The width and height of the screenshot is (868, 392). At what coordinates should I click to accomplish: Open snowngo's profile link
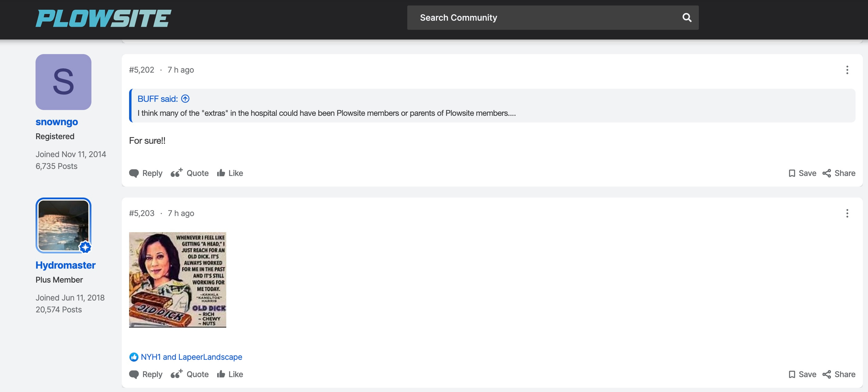pos(56,122)
